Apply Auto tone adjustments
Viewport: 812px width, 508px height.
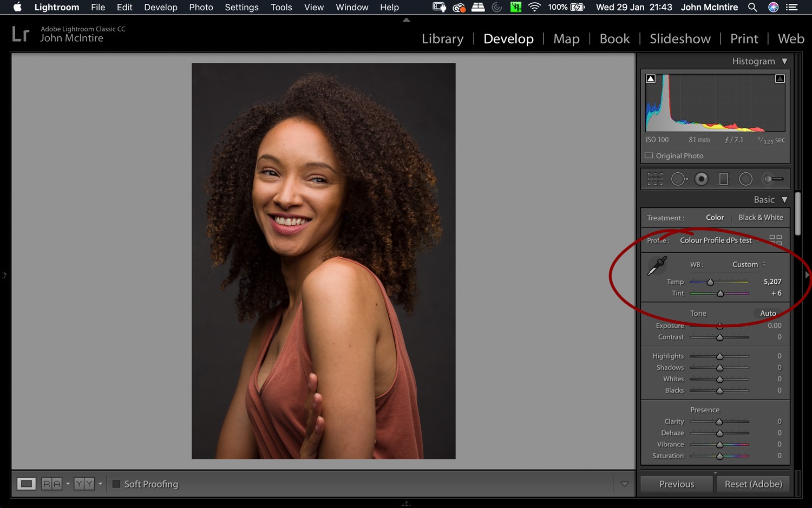pyautogui.click(x=768, y=313)
